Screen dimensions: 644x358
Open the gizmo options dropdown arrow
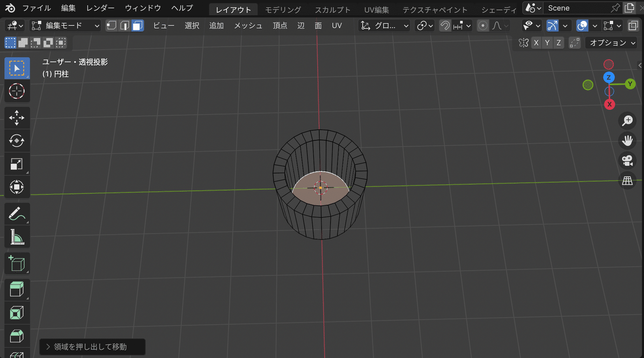pos(564,26)
